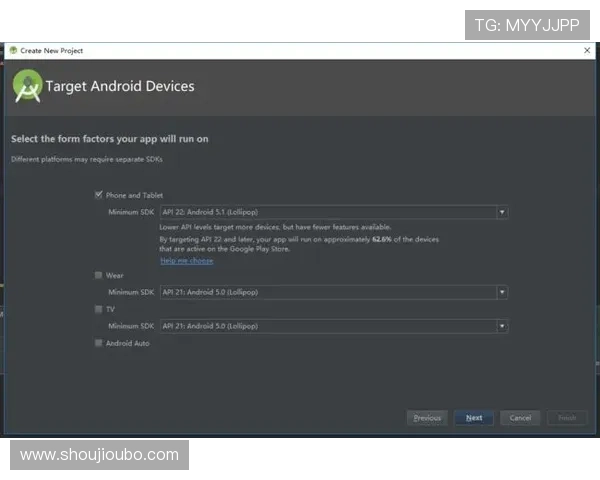Expand the Wear Minimum SDK dropdown
600x480 pixels.
click(x=502, y=292)
